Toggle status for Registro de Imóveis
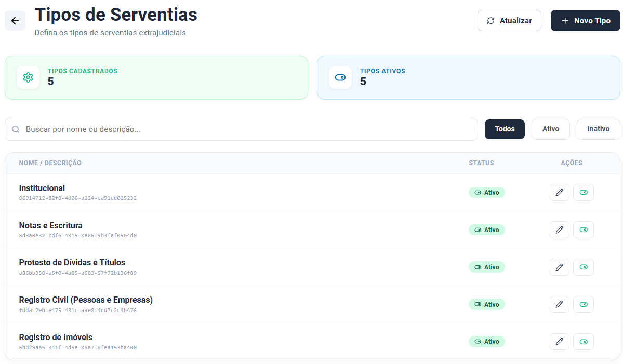This screenshot has width=623, height=364. click(x=584, y=342)
